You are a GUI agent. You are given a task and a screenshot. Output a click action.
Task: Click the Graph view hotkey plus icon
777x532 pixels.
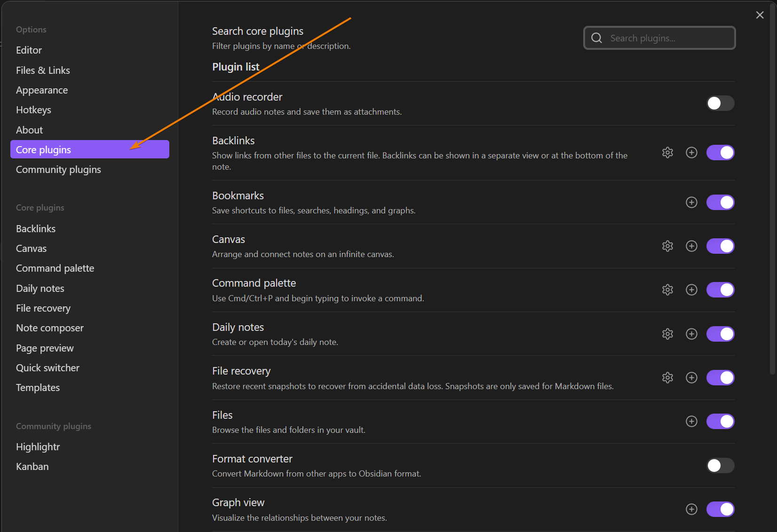[691, 509]
